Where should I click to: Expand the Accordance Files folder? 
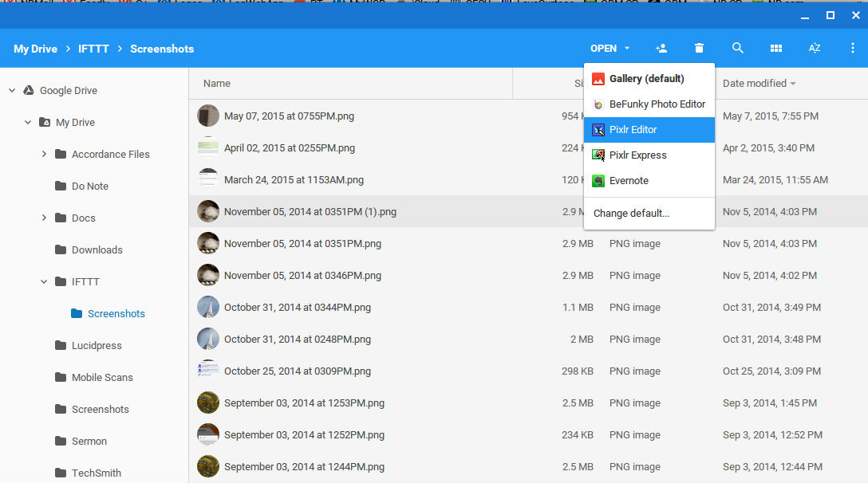[45, 154]
